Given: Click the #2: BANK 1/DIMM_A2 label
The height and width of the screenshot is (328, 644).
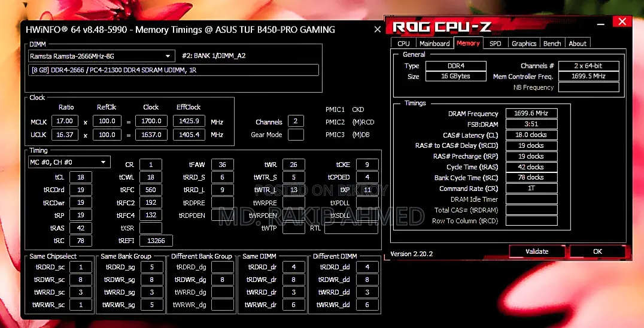Looking at the screenshot, I should coord(214,56).
